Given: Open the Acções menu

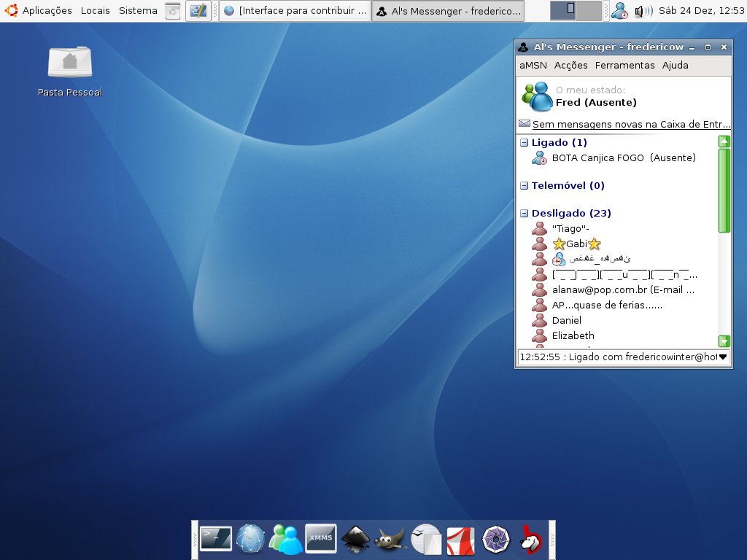Looking at the screenshot, I should point(570,65).
